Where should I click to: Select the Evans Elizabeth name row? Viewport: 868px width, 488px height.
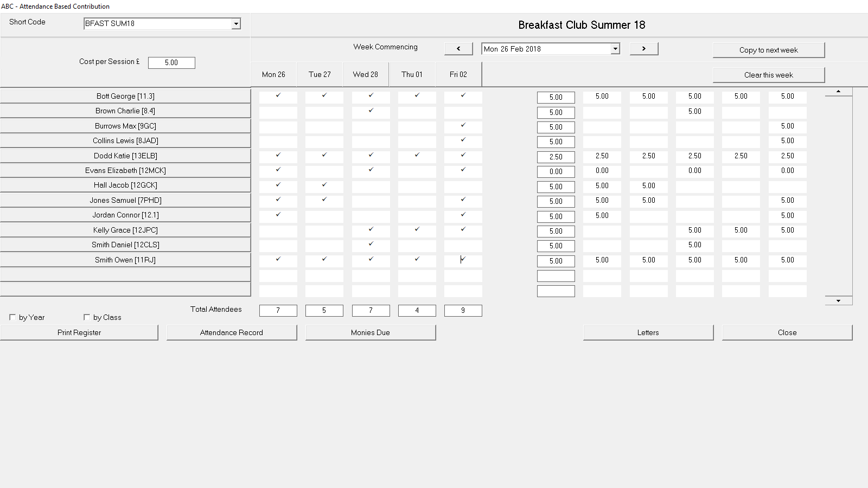(125, 171)
